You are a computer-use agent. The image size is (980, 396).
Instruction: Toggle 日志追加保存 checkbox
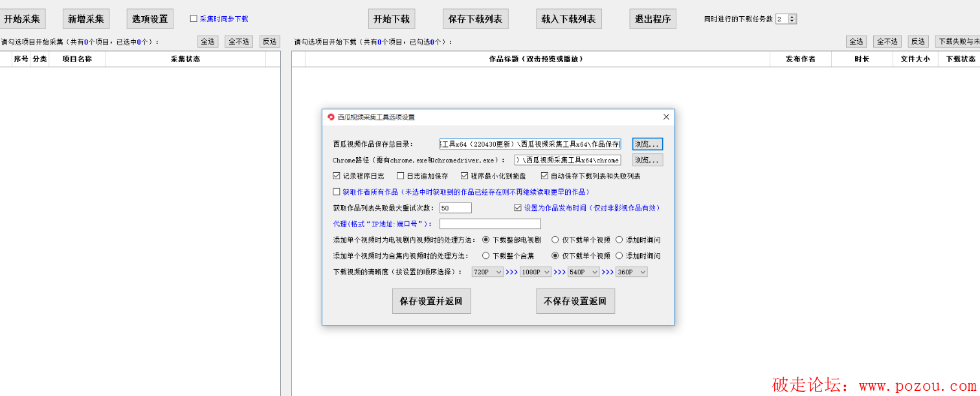[401, 175]
